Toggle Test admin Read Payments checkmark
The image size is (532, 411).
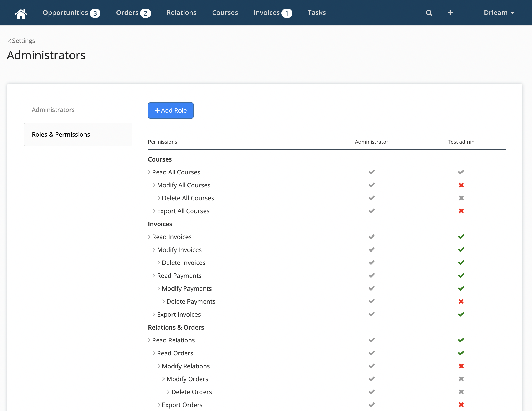[x=461, y=275]
